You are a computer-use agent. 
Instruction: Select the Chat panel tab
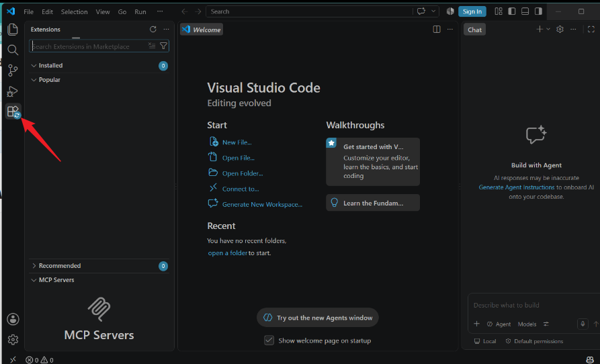point(474,30)
